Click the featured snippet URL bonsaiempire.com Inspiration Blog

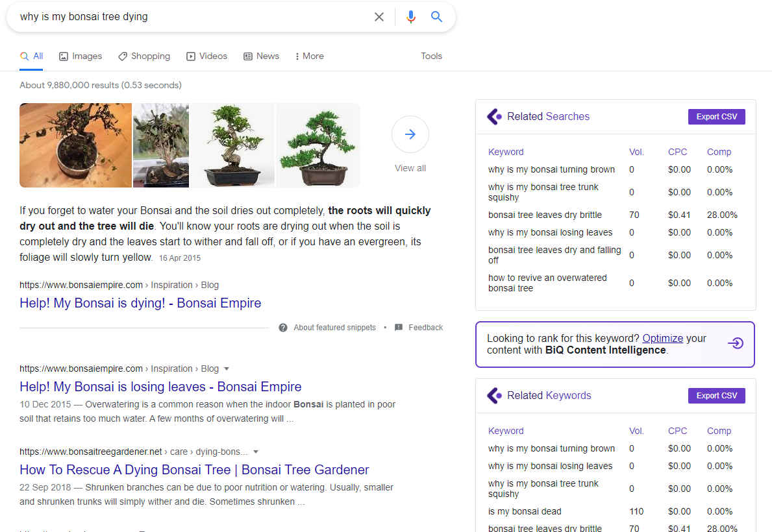[119, 285]
